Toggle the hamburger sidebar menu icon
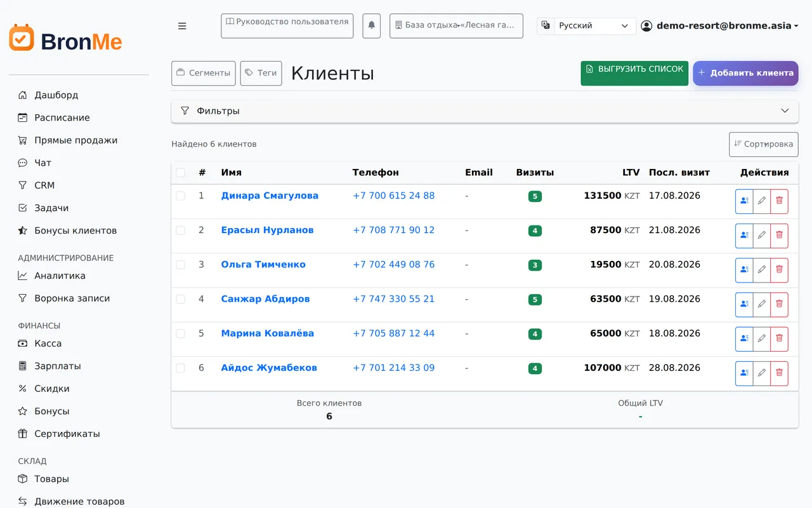Screen dimensions: 812x508 click(x=182, y=26)
